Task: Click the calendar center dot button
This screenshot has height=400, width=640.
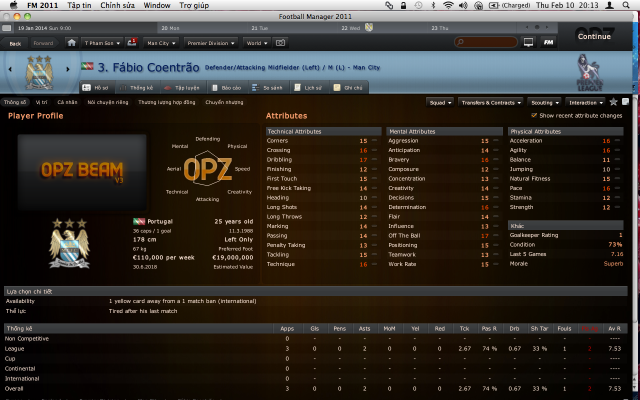Action: (x=537, y=27)
